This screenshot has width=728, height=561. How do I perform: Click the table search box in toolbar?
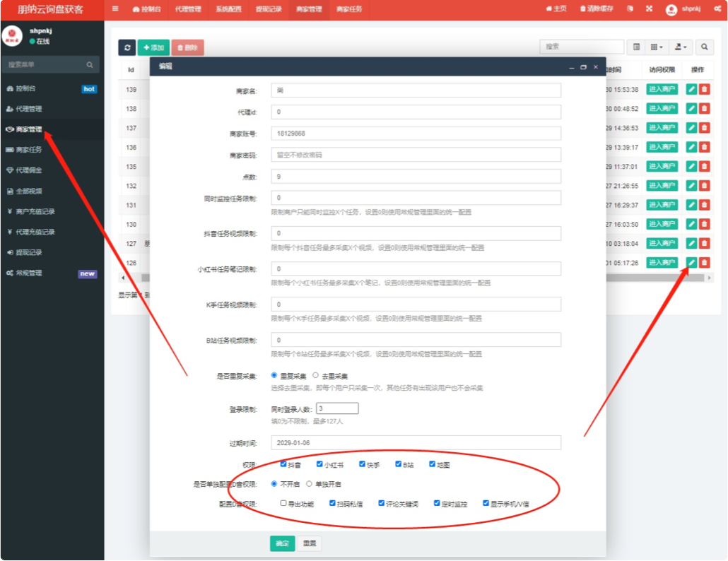pyautogui.click(x=582, y=47)
